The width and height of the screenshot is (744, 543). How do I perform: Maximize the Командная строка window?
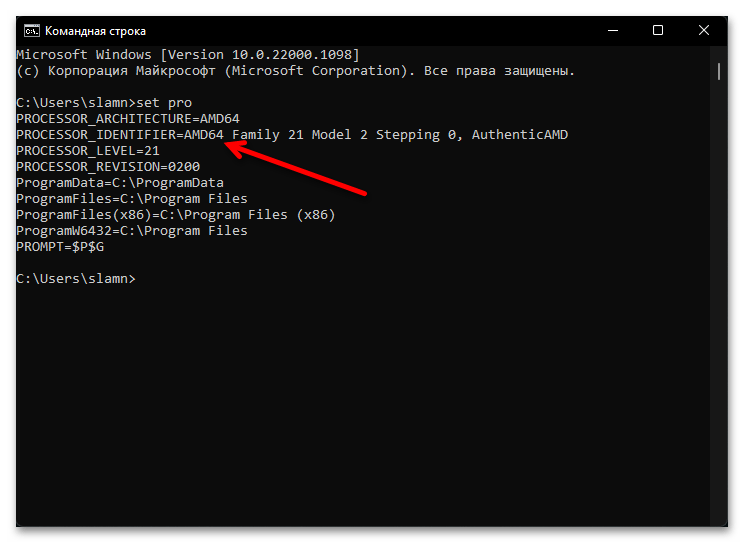pos(658,31)
